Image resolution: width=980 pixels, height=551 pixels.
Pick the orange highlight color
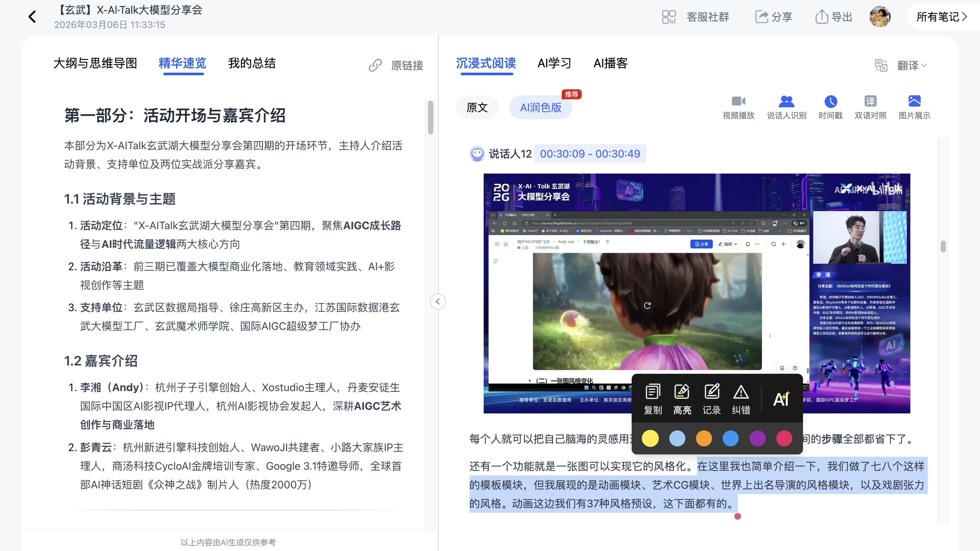click(704, 438)
